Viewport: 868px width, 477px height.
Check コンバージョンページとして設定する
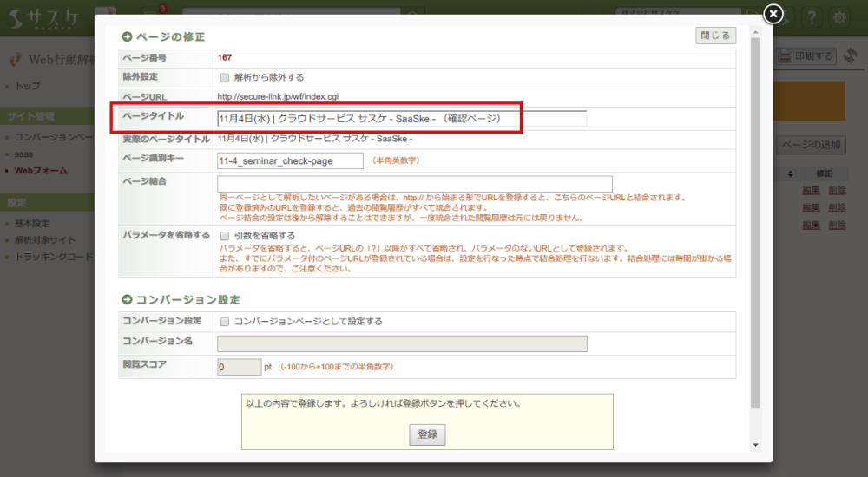pyautogui.click(x=225, y=322)
